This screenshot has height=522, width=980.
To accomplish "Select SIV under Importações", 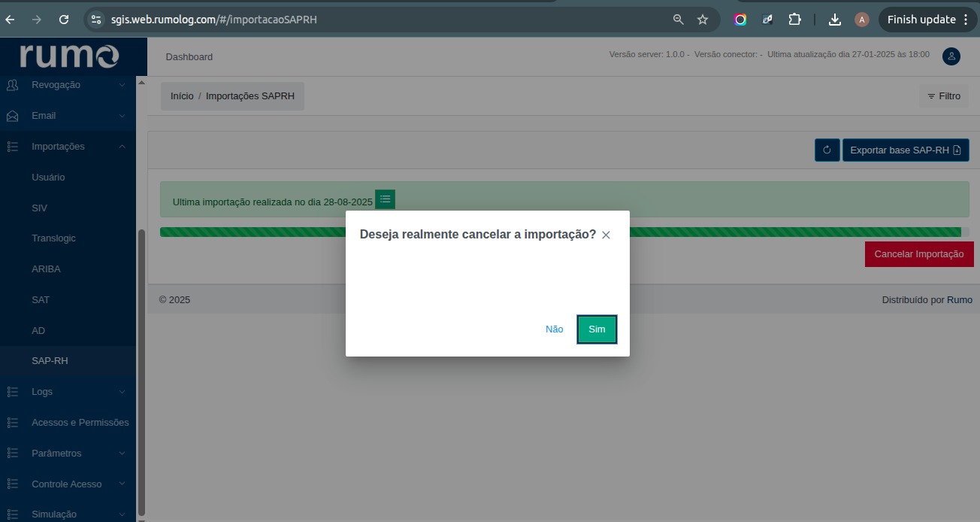I will pos(40,208).
